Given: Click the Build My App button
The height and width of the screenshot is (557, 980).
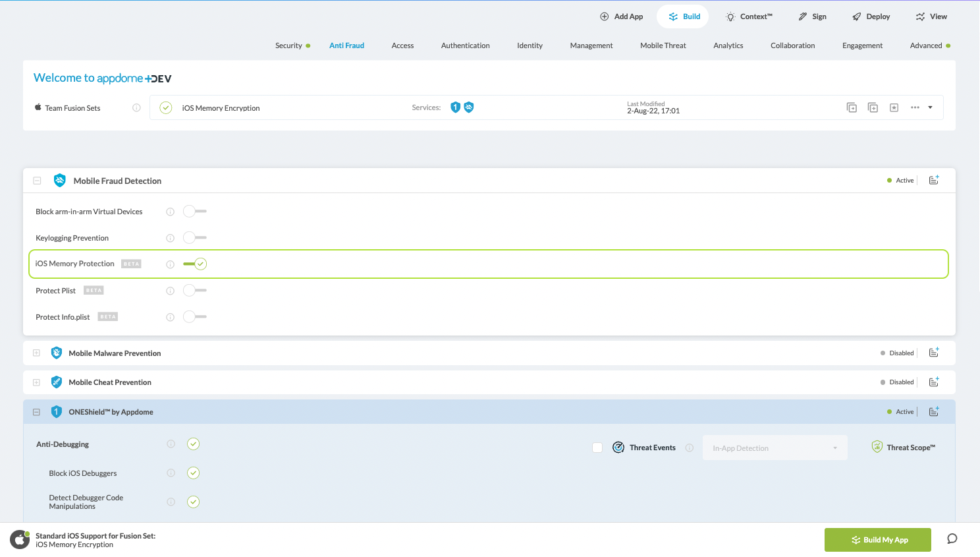Looking at the screenshot, I should (877, 540).
